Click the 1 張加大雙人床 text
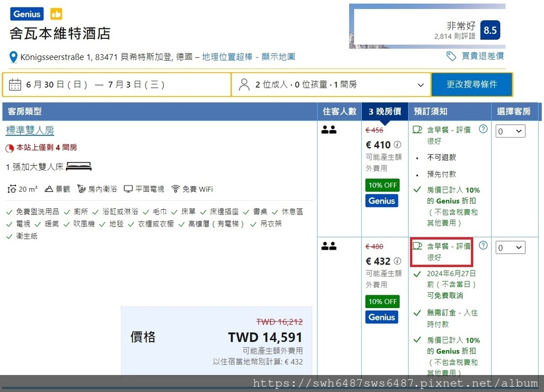 (x=35, y=167)
